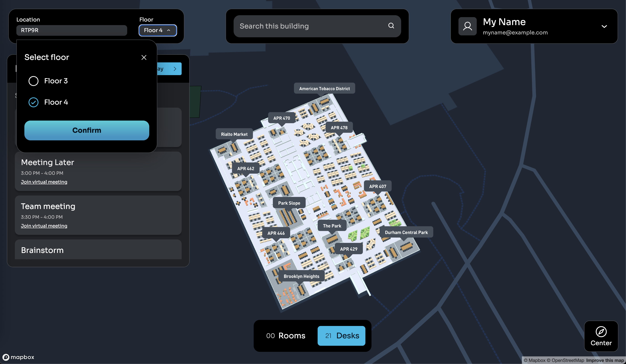626x364 pixels.
Task: Dismiss the Select floor dialog with the X
Action: [144, 57]
